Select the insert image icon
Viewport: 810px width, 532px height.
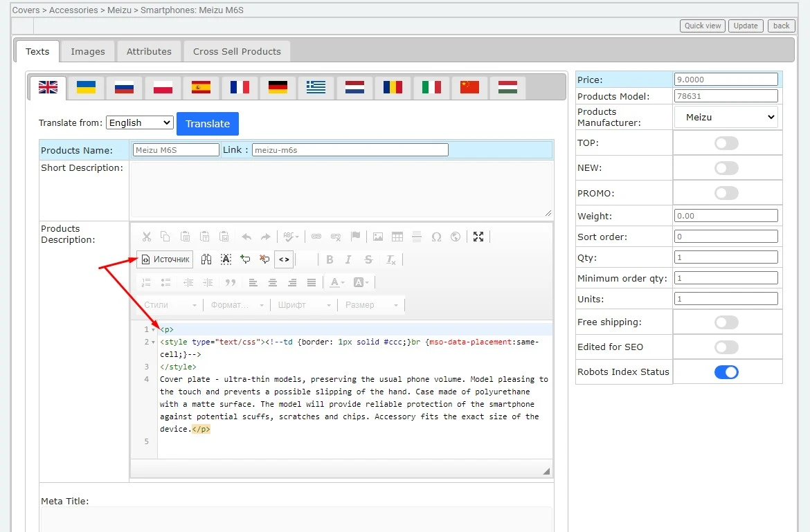coord(377,237)
